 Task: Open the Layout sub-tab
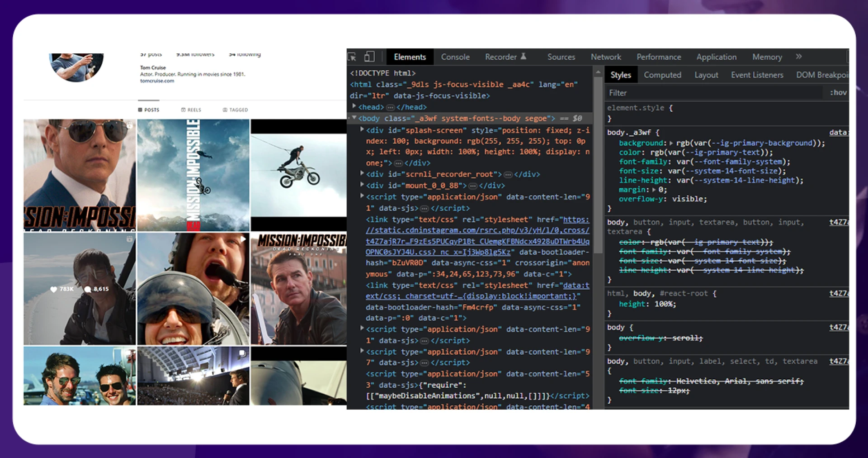pos(706,75)
